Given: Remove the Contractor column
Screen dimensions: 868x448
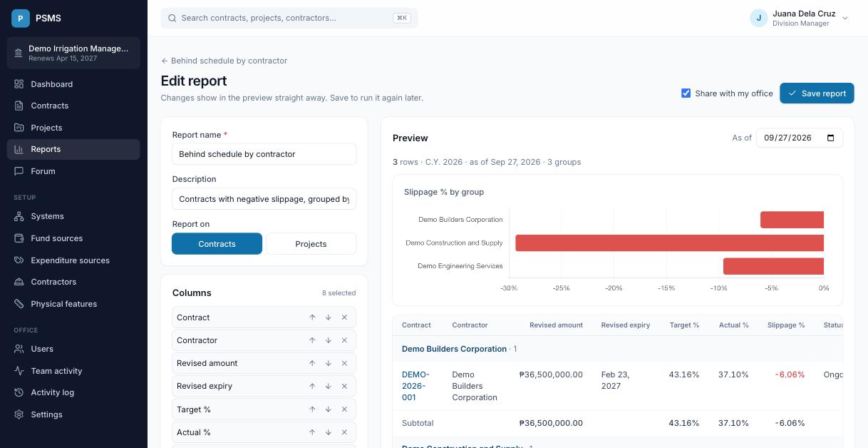Looking at the screenshot, I should [344, 340].
